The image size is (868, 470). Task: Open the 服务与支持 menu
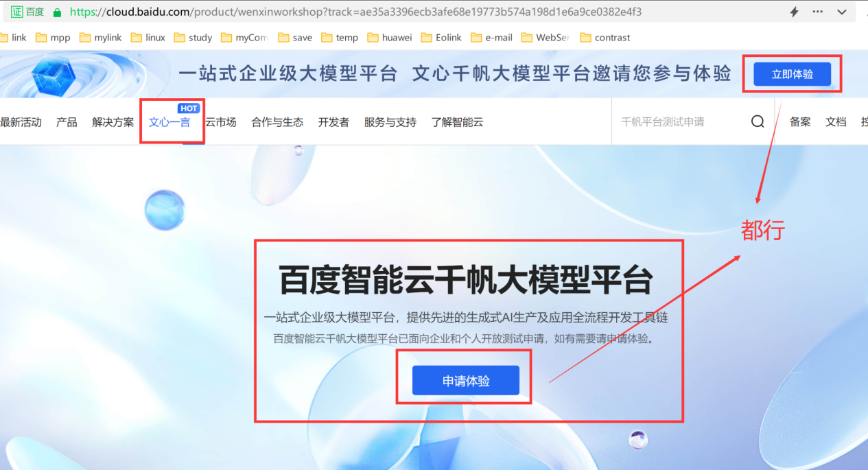pyautogui.click(x=390, y=122)
